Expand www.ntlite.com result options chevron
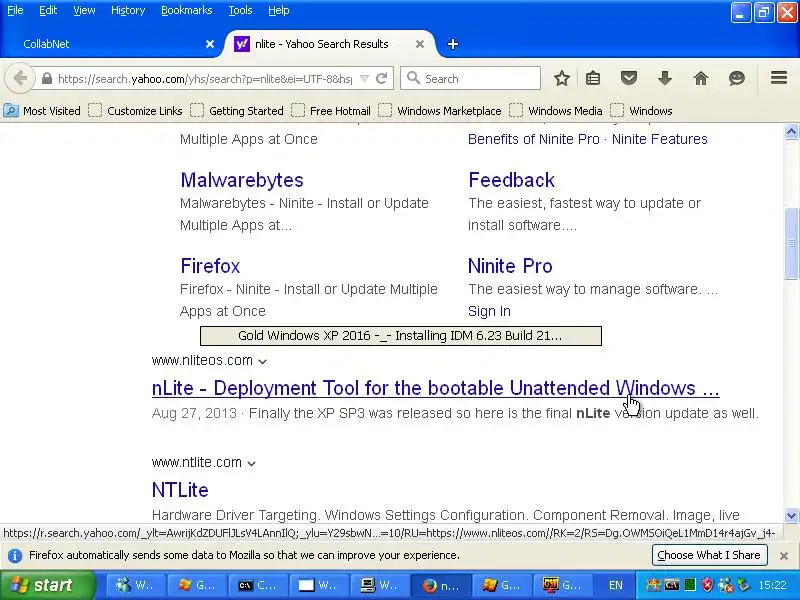800x600 pixels. tap(251, 464)
